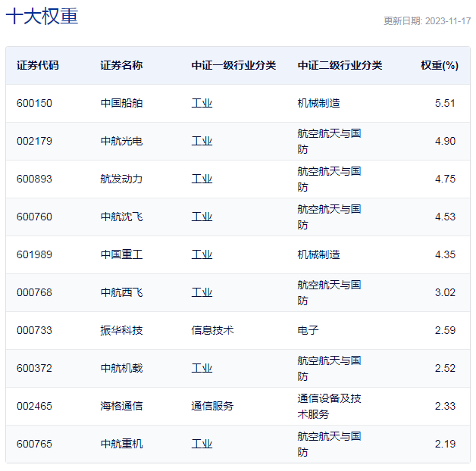Click weight value 4.90

click(445, 141)
